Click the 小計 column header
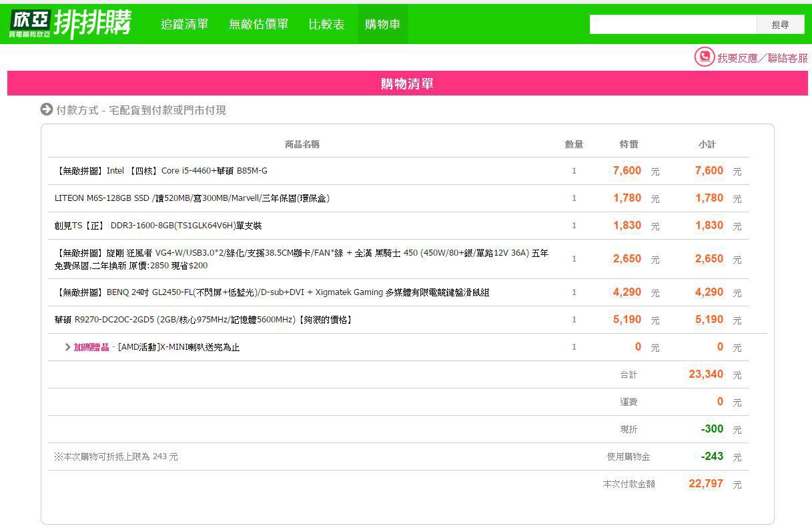This screenshot has width=812, height=528. click(707, 144)
